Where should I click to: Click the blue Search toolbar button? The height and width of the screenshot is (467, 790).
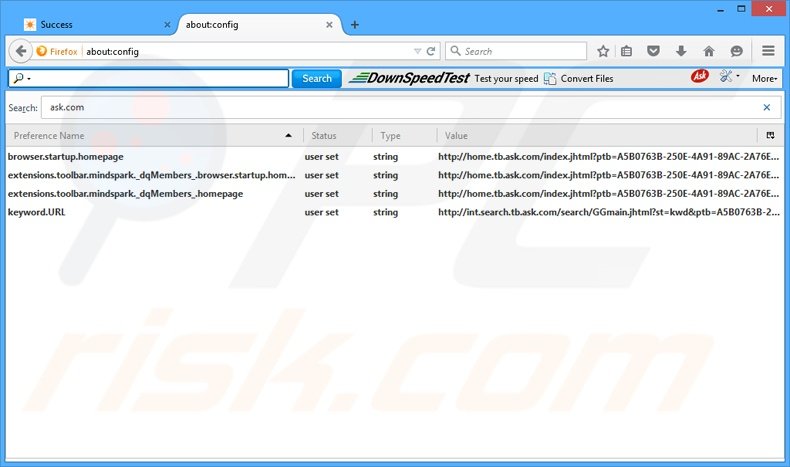point(316,79)
